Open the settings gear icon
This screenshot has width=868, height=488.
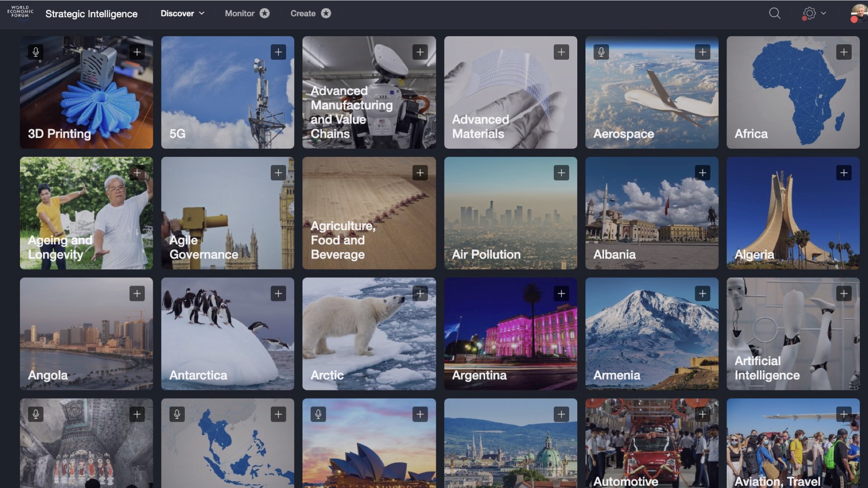tap(809, 13)
